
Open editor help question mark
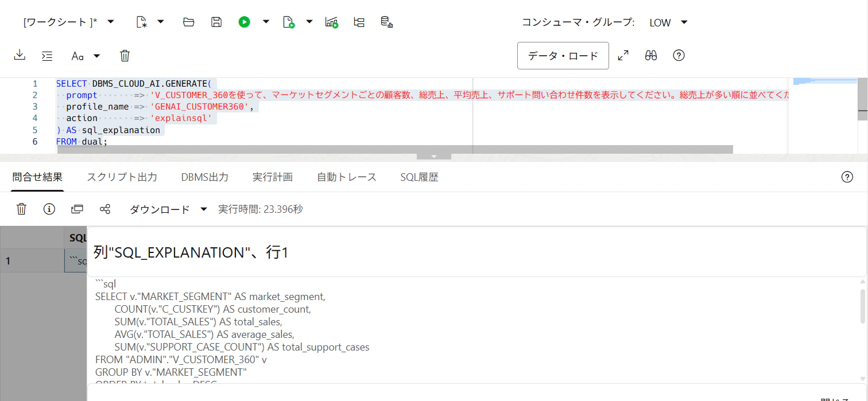coord(679,56)
